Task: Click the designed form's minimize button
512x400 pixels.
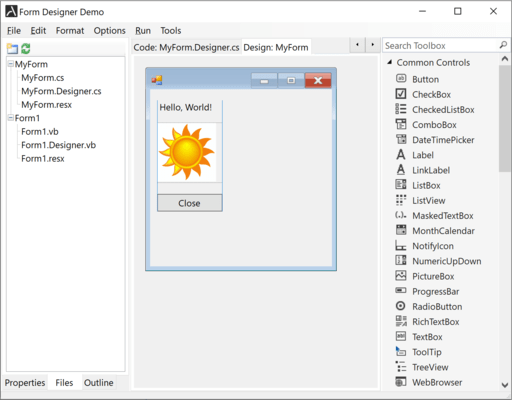Action: click(x=264, y=80)
